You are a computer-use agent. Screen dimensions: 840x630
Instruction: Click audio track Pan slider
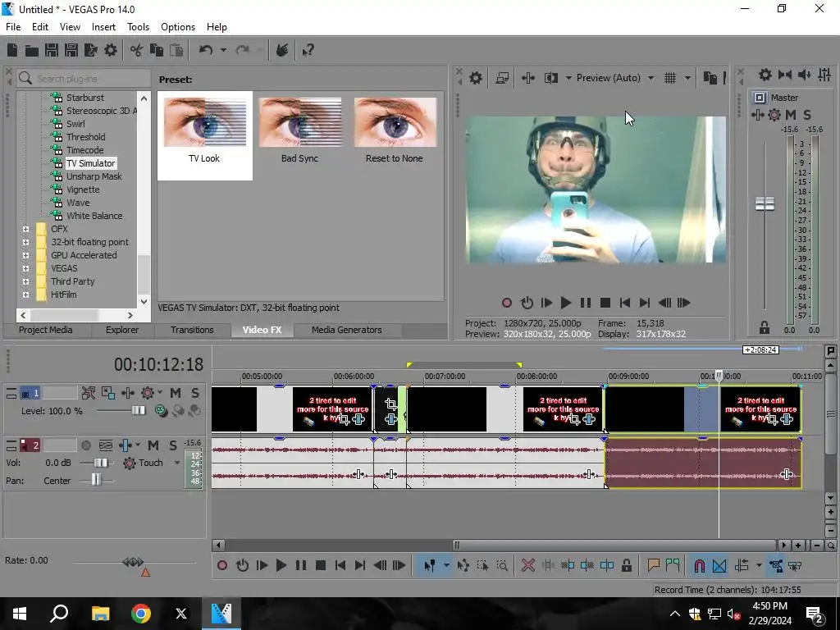96,480
